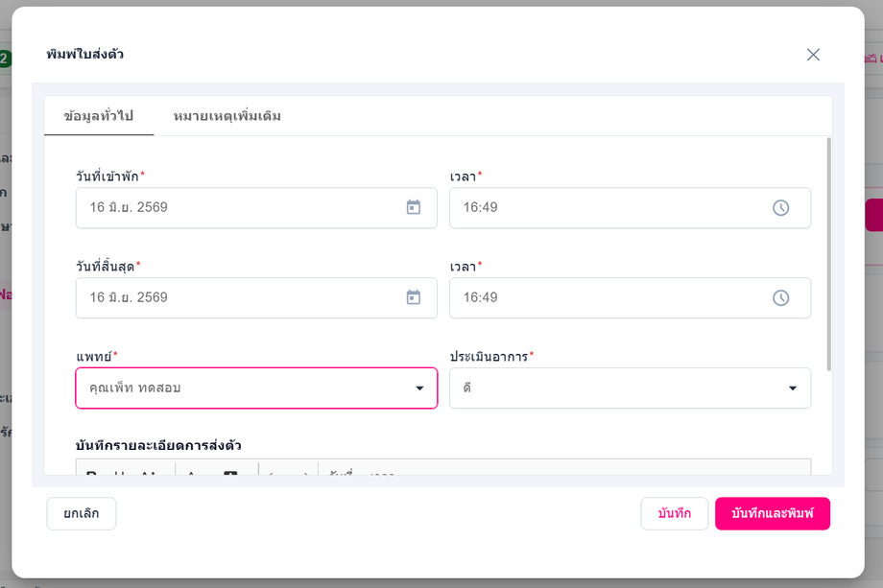Screen dimensions: 883x588
Task: Expand the ประเมินอาการ dropdown
Action: 630,388
